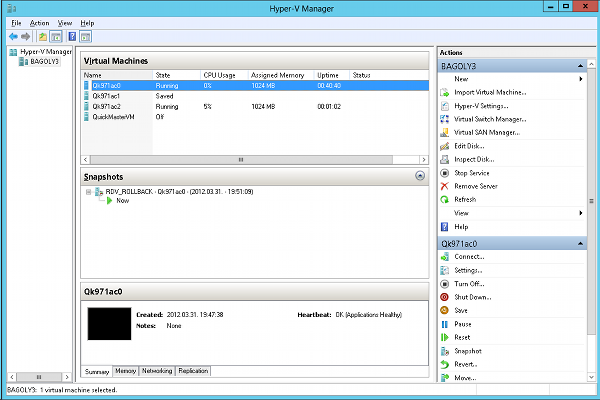Click right arrow of VM list scrollbar
This screenshot has height=400, width=600.
pos(424,160)
